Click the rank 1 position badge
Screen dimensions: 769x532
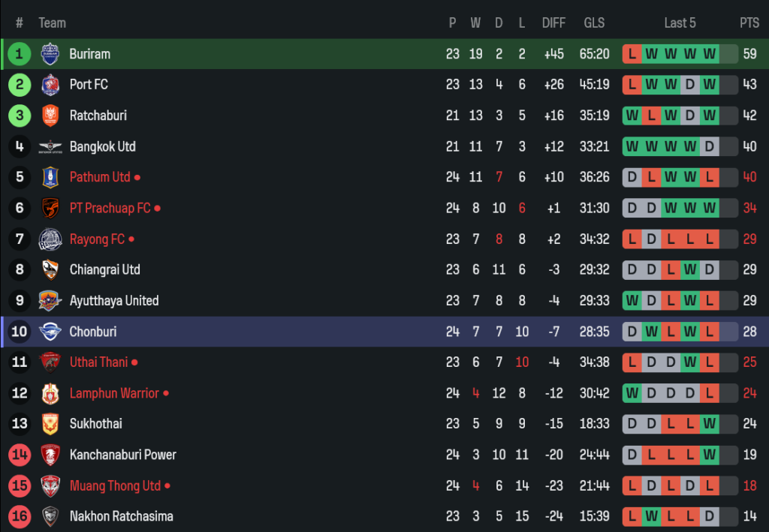(x=20, y=54)
